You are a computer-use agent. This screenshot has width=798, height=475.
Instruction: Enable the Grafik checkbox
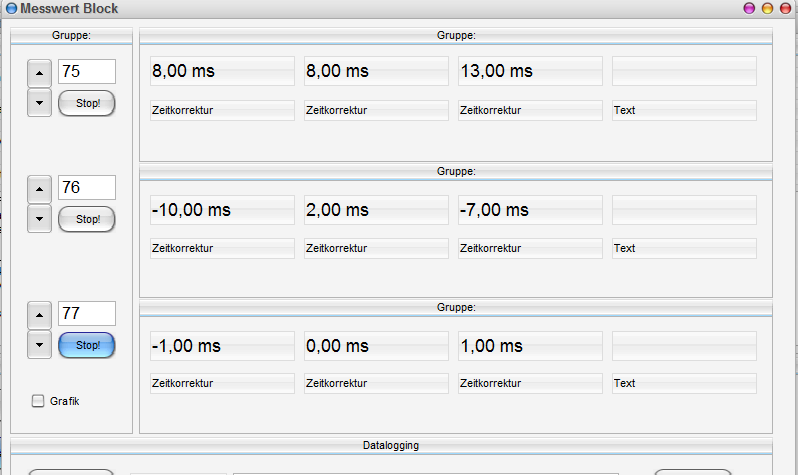(x=39, y=401)
